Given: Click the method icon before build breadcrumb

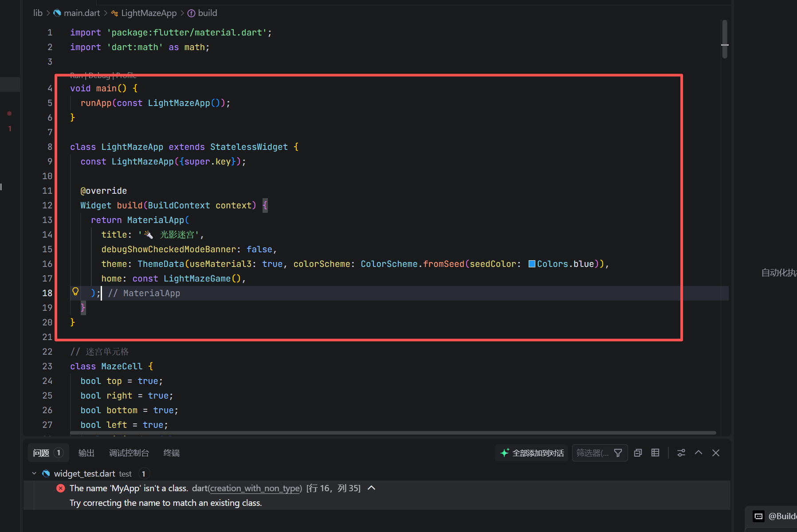Looking at the screenshot, I should [192, 13].
